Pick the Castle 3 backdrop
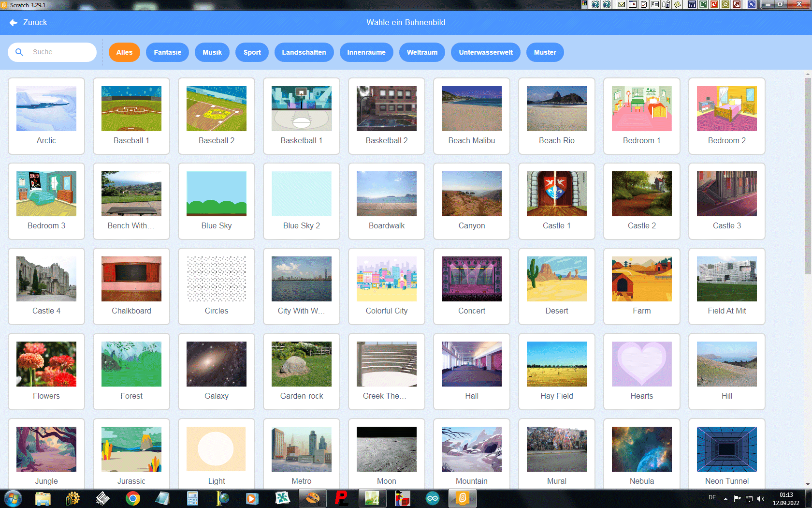 [x=727, y=201]
